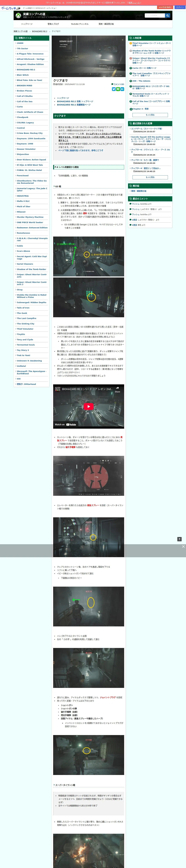Click BIOHAZARD RE:2 breadcrumb link

[x=40, y=31]
